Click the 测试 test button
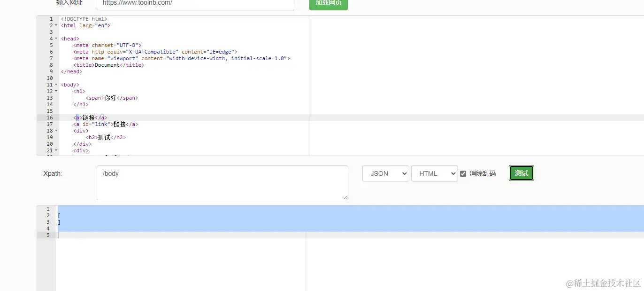The image size is (644, 291). [x=521, y=173]
